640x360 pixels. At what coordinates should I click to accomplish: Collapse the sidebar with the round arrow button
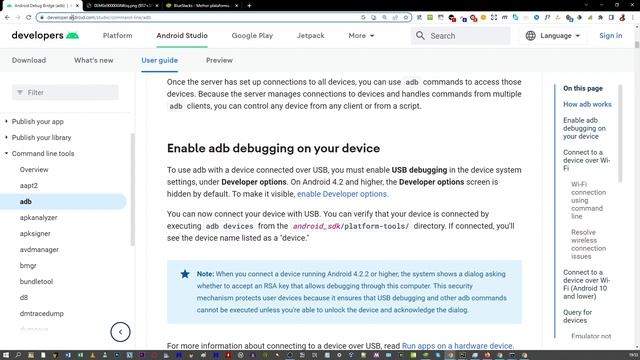pyautogui.click(x=120, y=332)
